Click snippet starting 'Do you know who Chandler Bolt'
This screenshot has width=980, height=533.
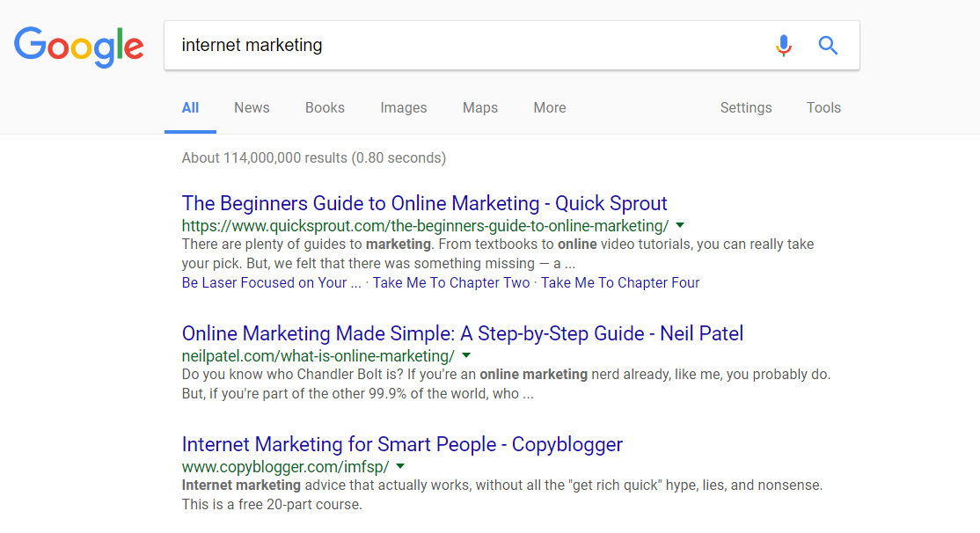click(506, 383)
